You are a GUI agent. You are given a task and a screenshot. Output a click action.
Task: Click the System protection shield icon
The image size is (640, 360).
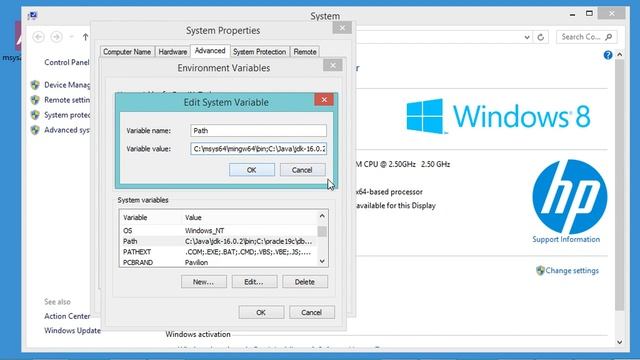tap(36, 115)
